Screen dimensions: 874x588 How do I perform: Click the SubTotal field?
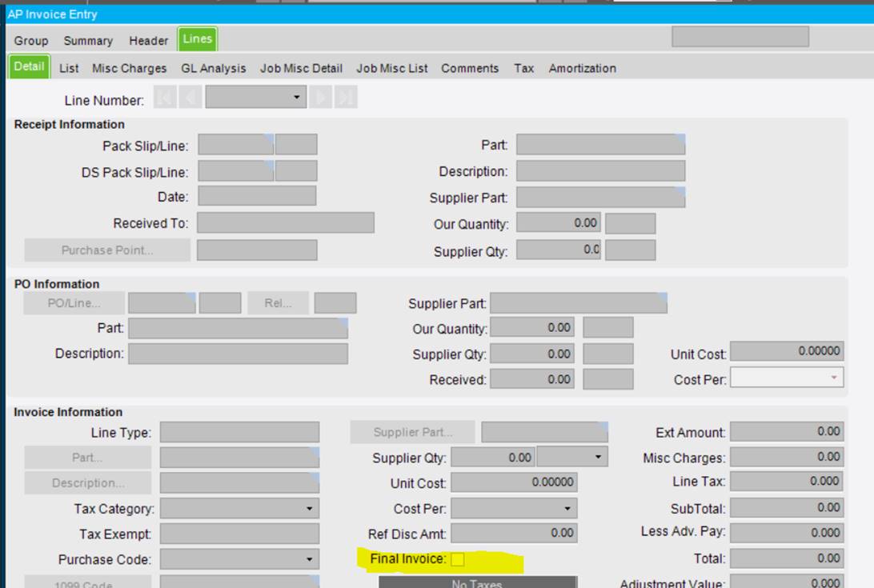click(787, 507)
